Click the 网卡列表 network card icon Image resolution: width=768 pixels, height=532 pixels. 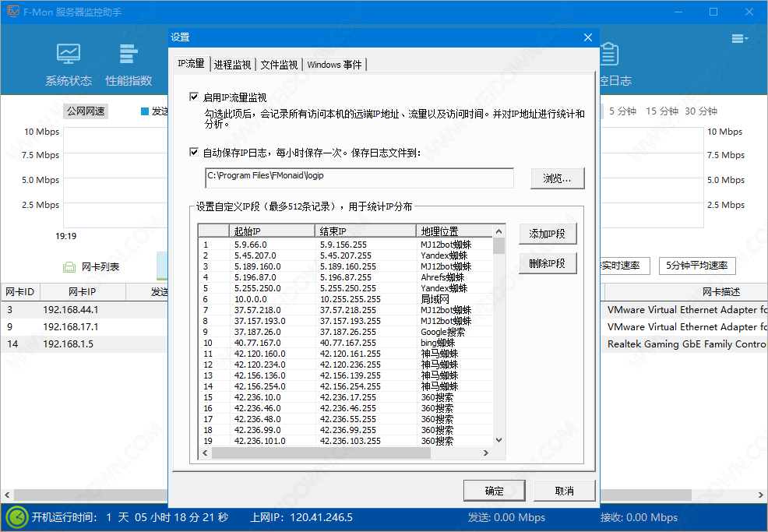click(x=69, y=267)
